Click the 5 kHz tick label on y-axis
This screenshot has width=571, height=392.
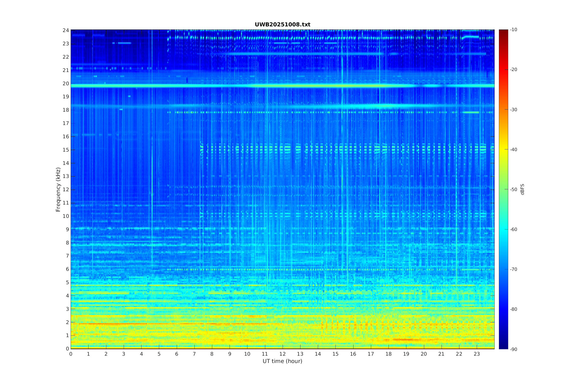click(67, 282)
